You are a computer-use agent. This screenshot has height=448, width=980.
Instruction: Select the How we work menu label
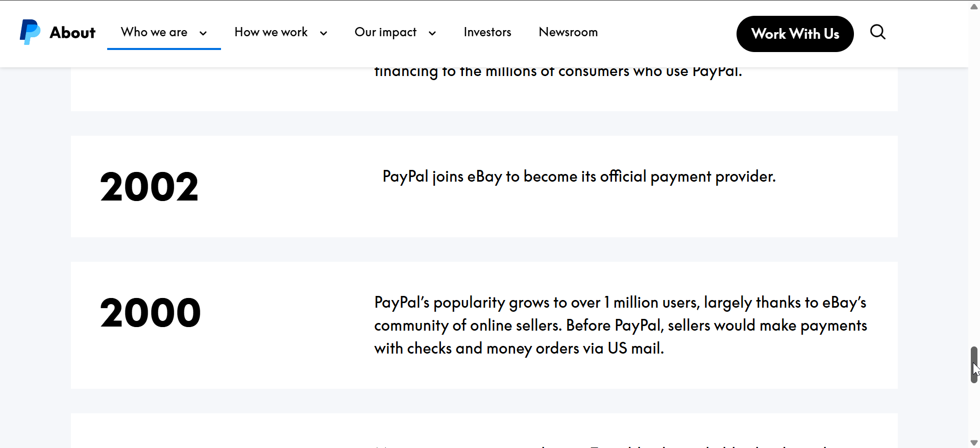271,32
